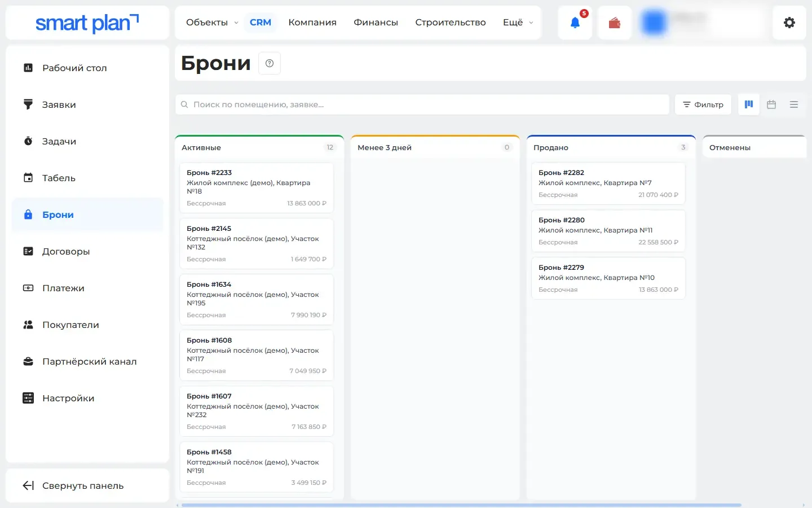The width and height of the screenshot is (812, 508).
Task: Click the Договоры contract icon
Action: 28,251
